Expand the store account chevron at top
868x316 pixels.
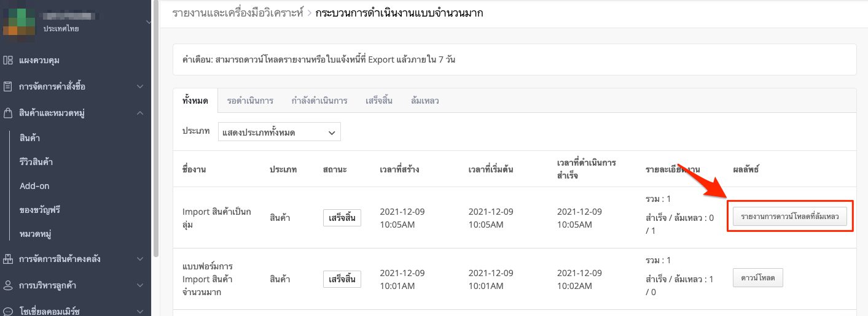point(147,23)
